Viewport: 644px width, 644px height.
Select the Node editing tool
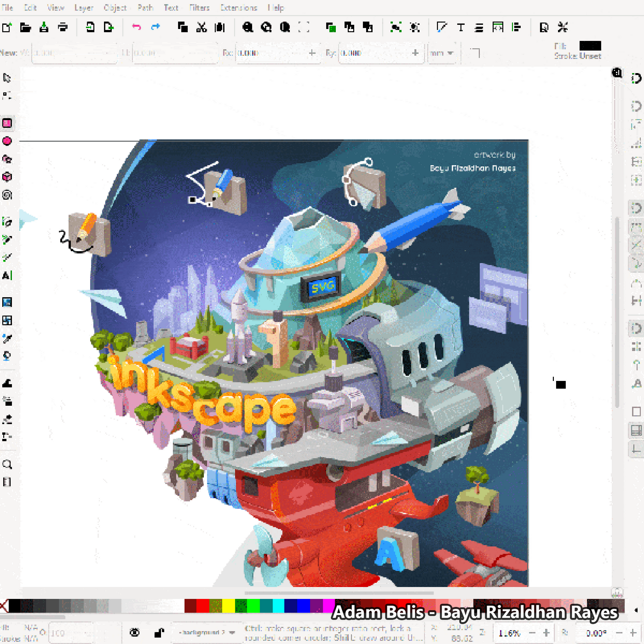[7, 96]
